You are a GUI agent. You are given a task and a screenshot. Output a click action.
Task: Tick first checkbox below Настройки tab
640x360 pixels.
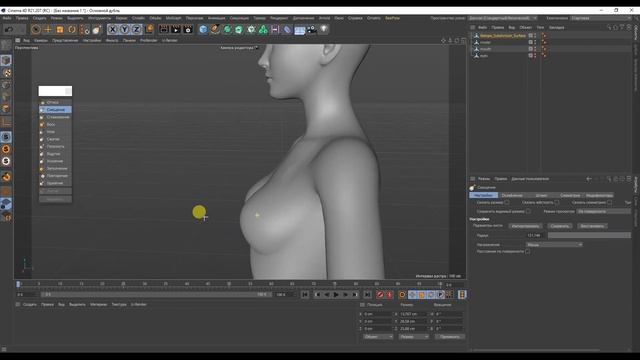(x=507, y=202)
